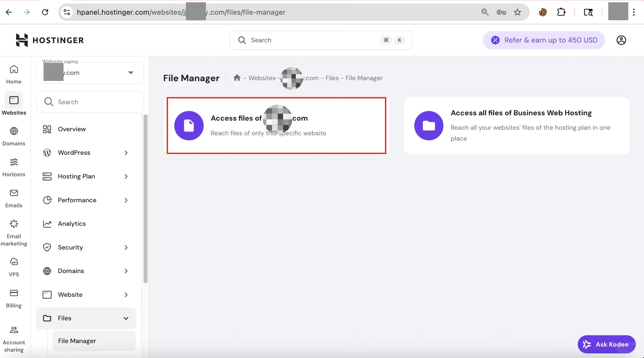Open Access all files of Business Web Hosting

click(517, 126)
